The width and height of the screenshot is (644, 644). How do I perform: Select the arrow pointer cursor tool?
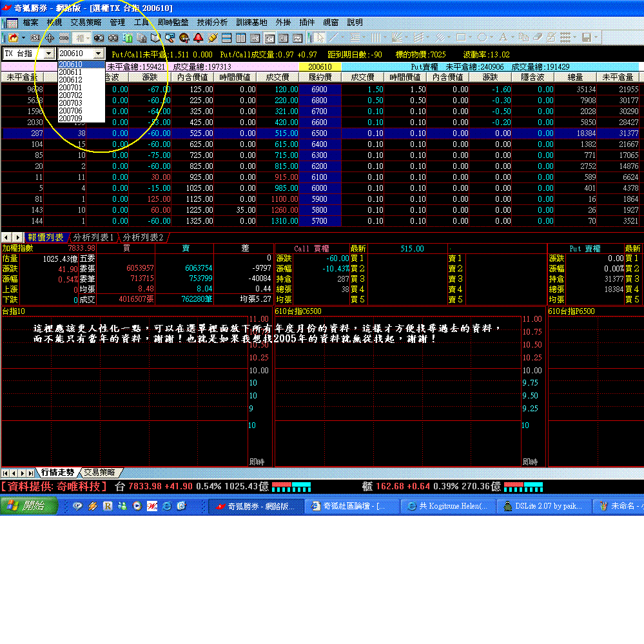click(x=320, y=38)
